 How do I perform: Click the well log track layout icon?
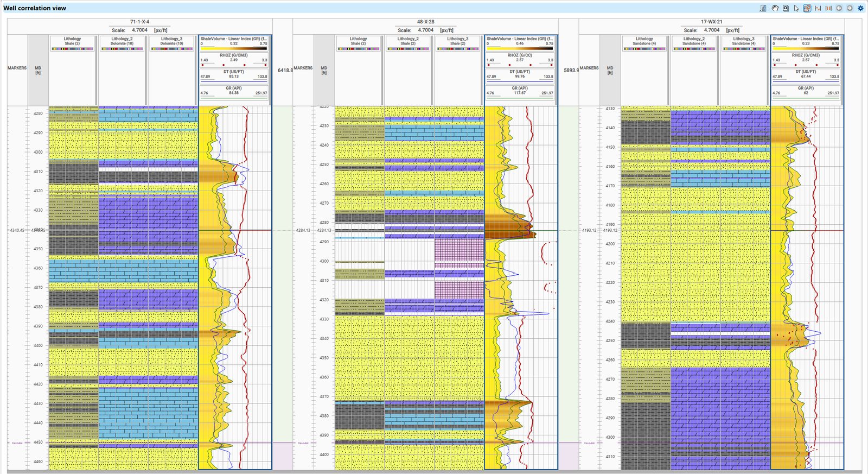763,8
